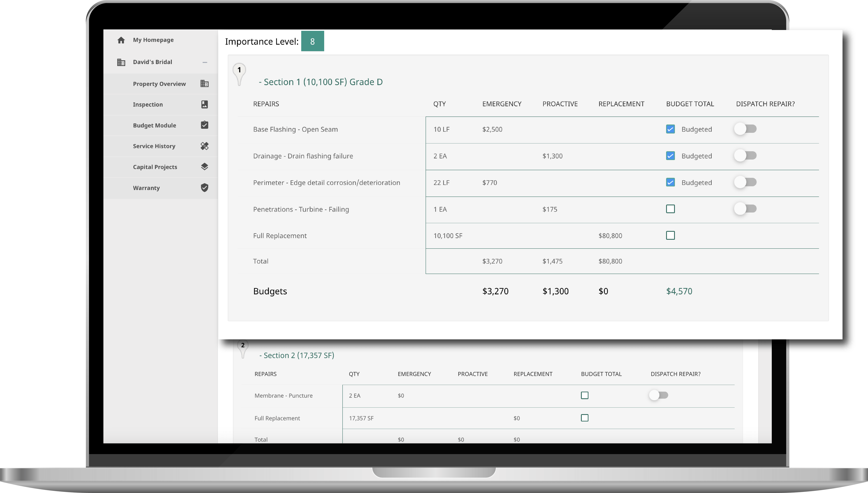The height and width of the screenshot is (493, 868).
Task: Click the Capital Projects layers icon
Action: click(x=204, y=167)
